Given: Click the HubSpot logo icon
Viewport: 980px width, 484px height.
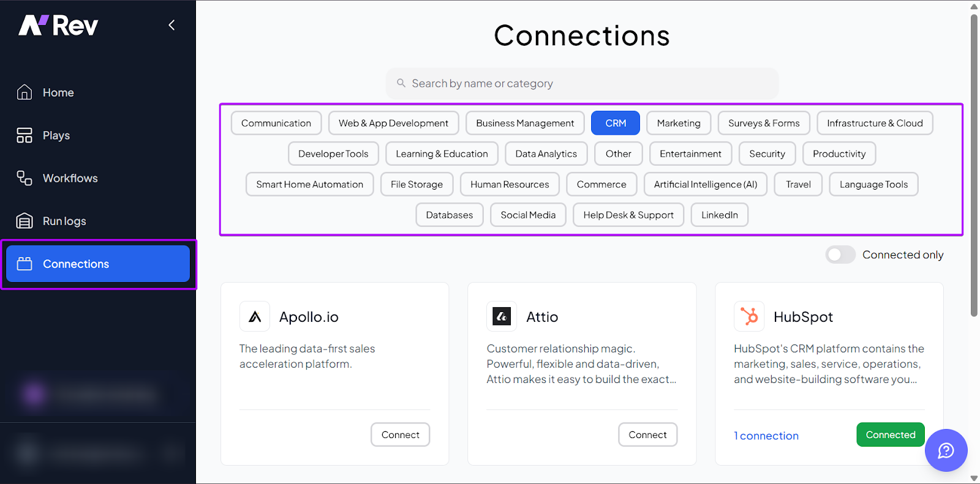Looking at the screenshot, I should (749, 316).
